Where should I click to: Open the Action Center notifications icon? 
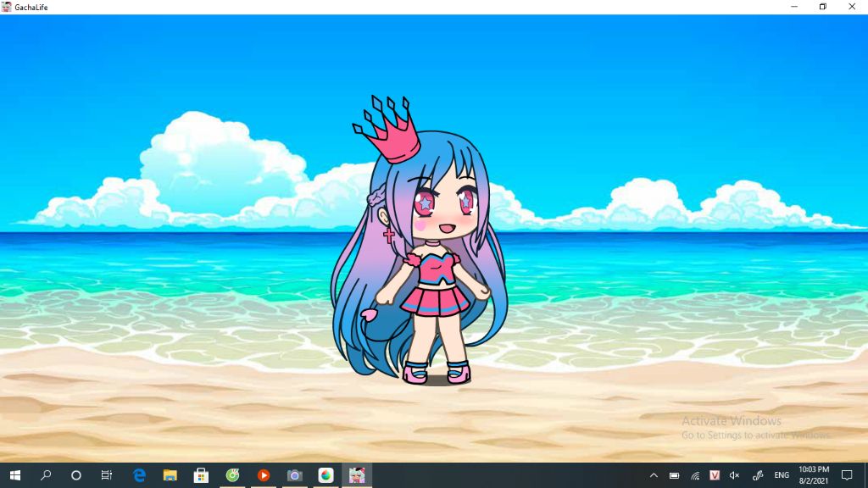(847, 475)
